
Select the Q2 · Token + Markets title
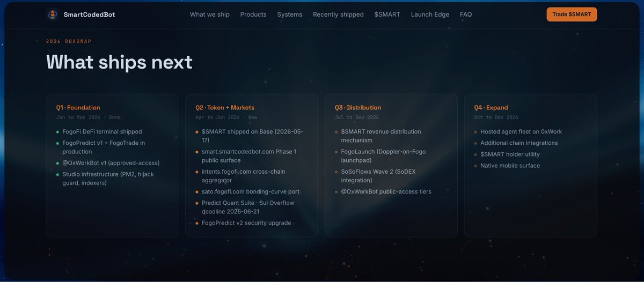[225, 108]
